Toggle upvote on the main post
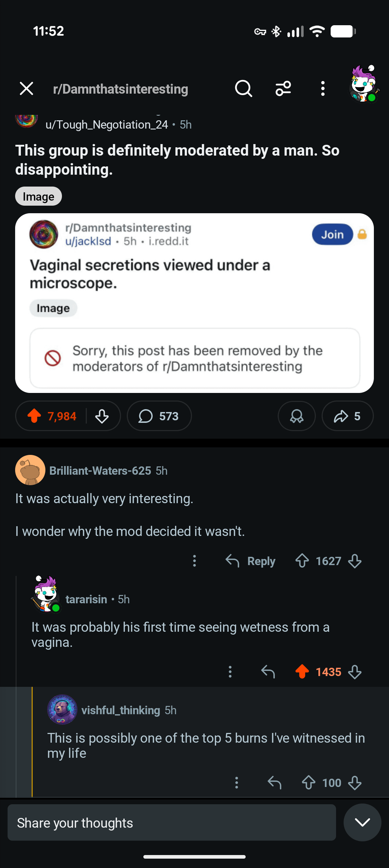This screenshot has width=389, height=868. point(35,416)
